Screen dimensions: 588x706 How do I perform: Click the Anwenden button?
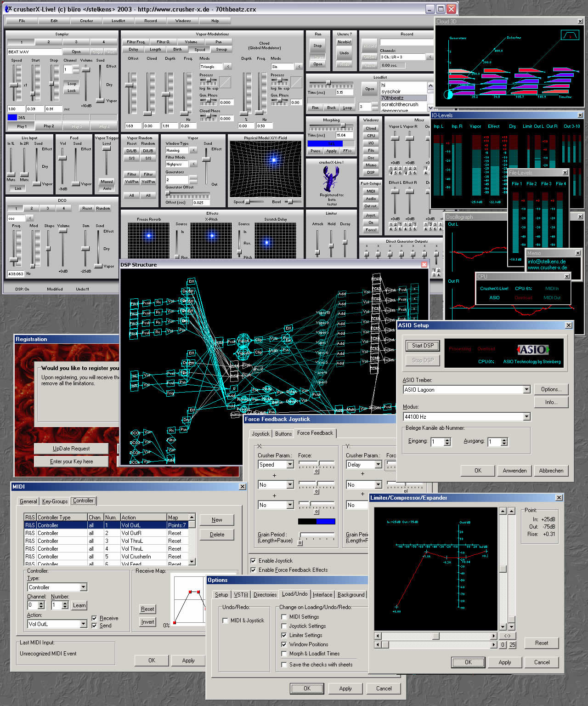(x=514, y=471)
